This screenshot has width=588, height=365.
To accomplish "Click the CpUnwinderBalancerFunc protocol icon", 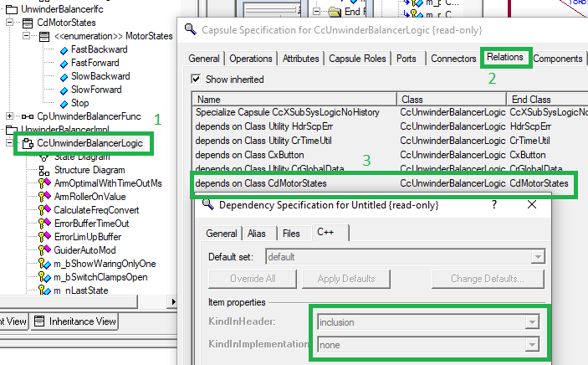I will [28, 116].
